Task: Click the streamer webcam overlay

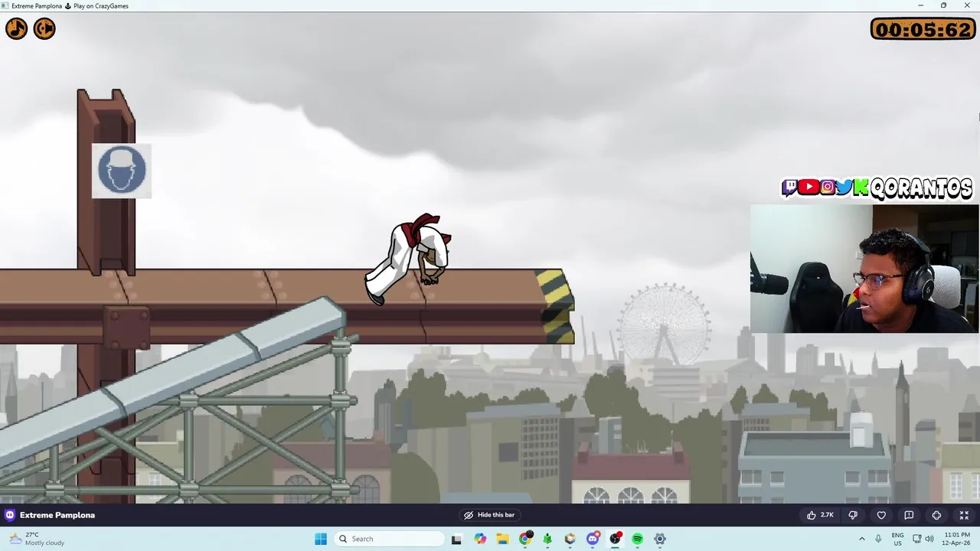Action: tap(864, 269)
